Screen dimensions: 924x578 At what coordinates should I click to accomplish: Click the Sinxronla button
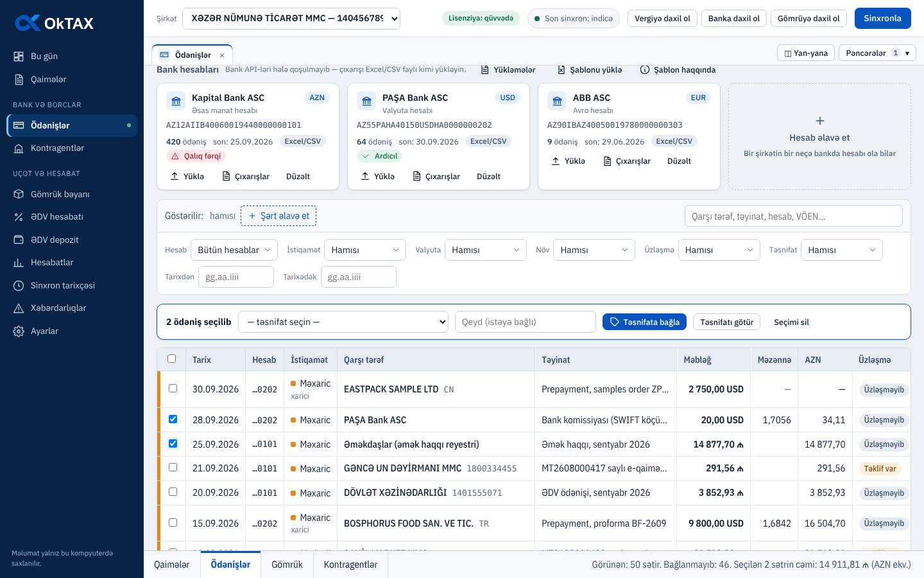click(883, 19)
